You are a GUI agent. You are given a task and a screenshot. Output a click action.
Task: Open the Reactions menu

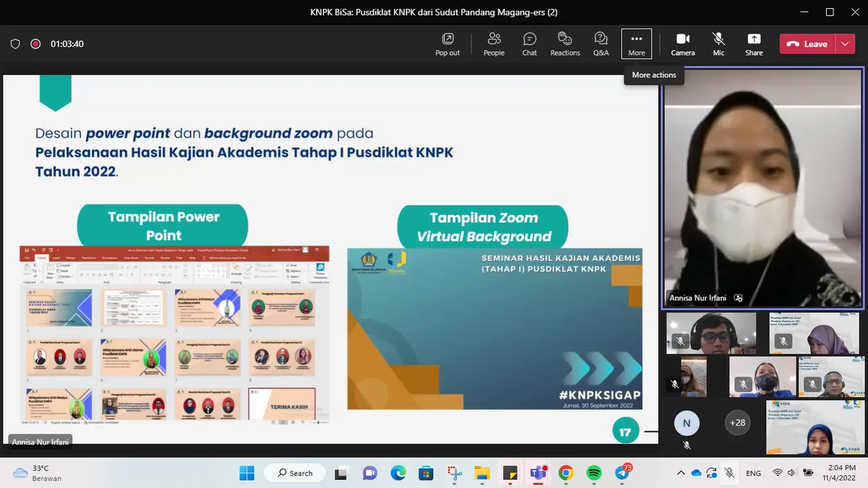click(x=565, y=44)
